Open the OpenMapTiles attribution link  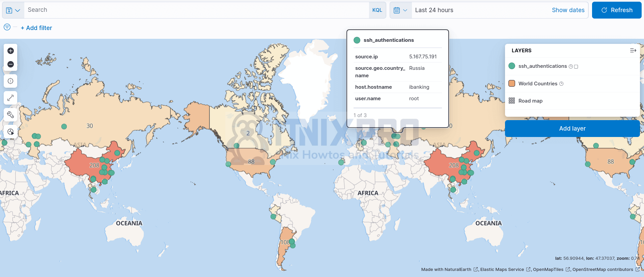pos(551,270)
